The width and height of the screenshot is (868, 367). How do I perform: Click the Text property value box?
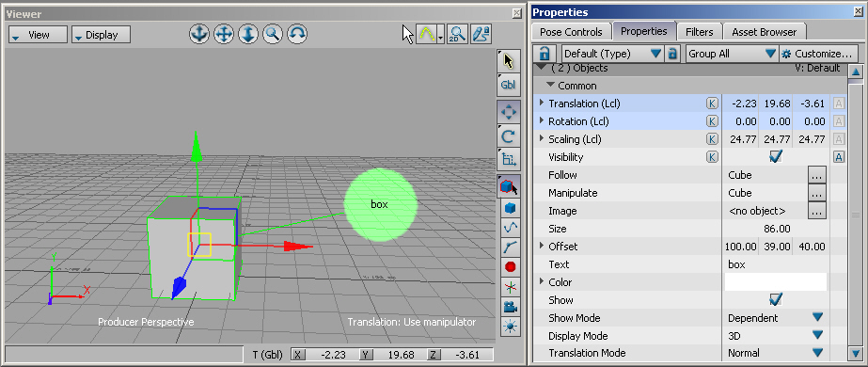coord(776,264)
